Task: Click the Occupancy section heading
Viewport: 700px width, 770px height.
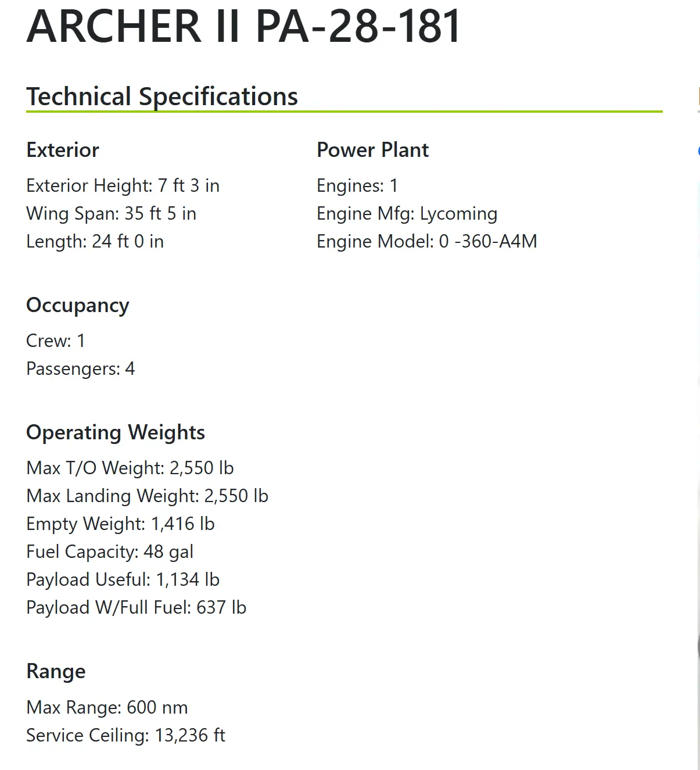Action: (78, 305)
